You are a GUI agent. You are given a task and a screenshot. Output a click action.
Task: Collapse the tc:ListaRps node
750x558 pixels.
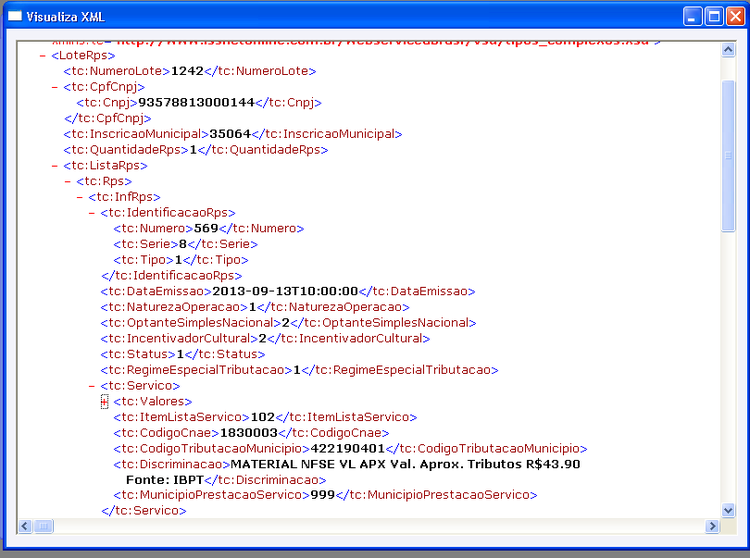click(55, 166)
